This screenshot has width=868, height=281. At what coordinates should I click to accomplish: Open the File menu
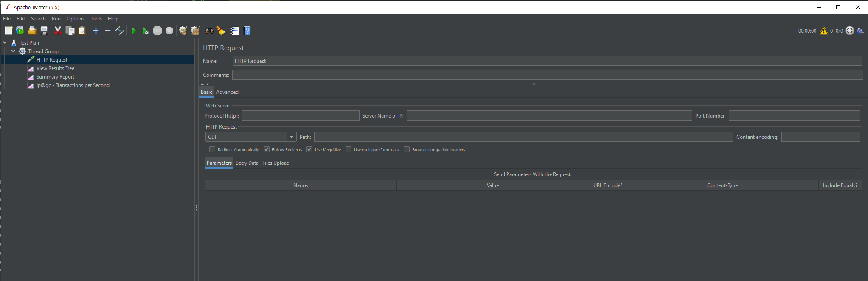point(7,19)
